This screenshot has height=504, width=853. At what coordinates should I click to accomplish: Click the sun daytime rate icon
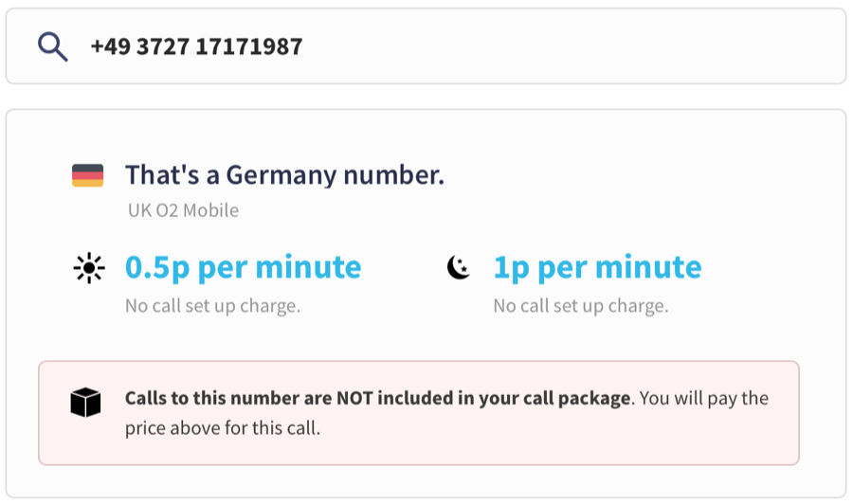pos(89,268)
